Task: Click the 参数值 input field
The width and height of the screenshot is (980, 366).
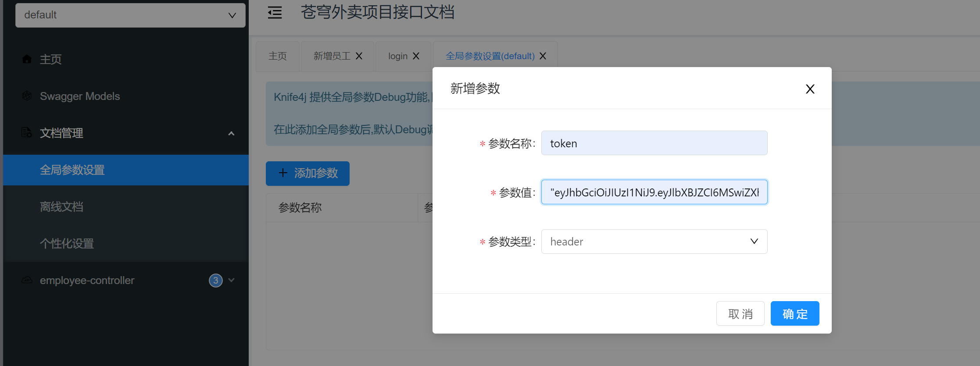Action: (654, 192)
